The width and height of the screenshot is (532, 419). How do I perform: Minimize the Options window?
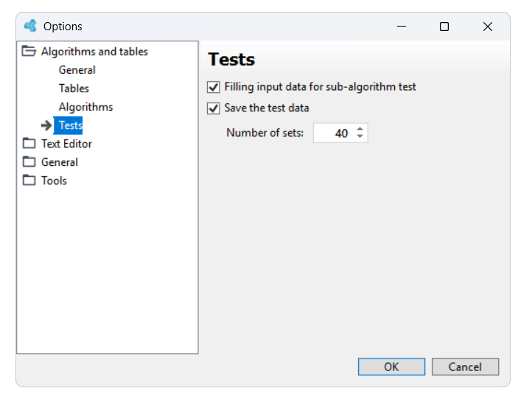tap(402, 27)
